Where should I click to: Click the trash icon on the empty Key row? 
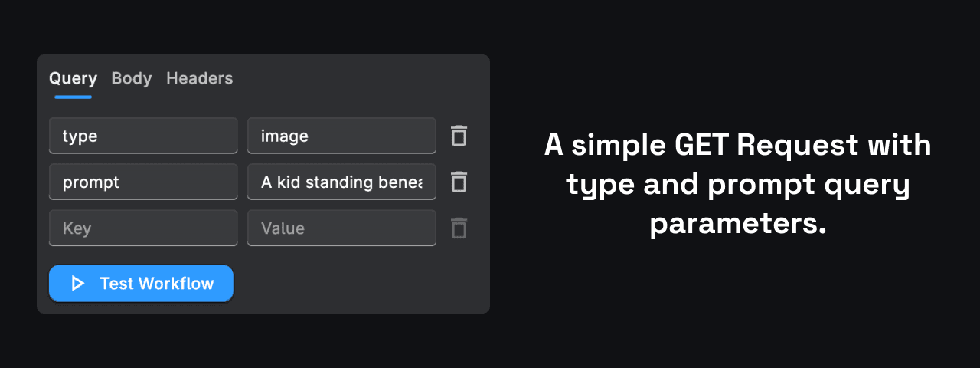coord(458,228)
